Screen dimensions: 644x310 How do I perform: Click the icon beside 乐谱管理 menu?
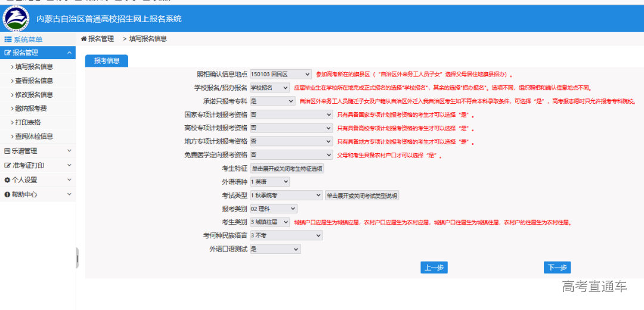pos(7,151)
